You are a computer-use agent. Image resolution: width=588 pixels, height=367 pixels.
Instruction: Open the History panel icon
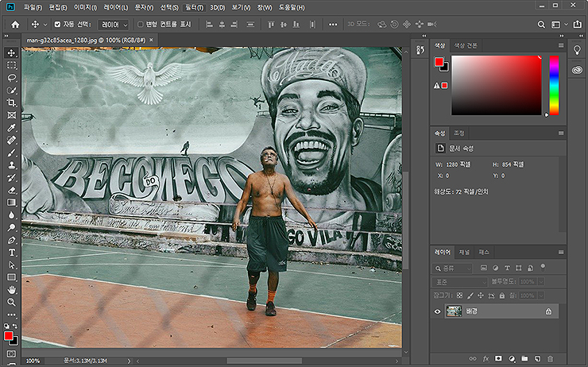[420, 50]
